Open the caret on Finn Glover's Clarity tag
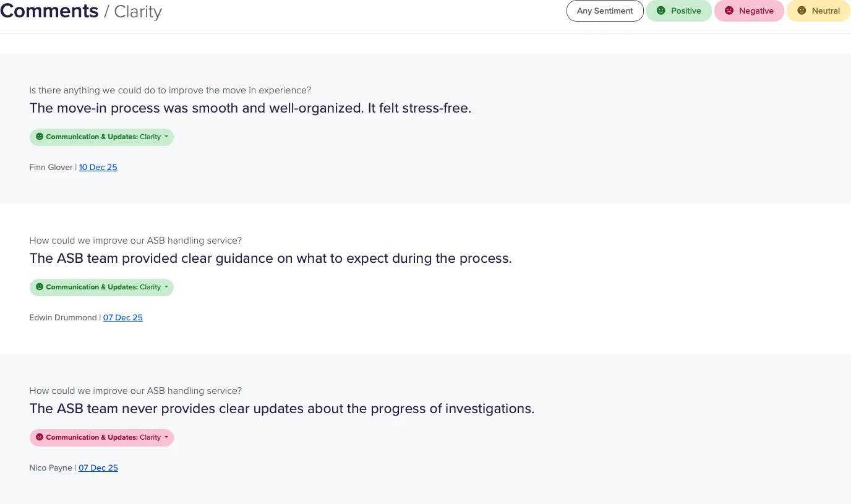This screenshot has width=851, height=504. 167,137
